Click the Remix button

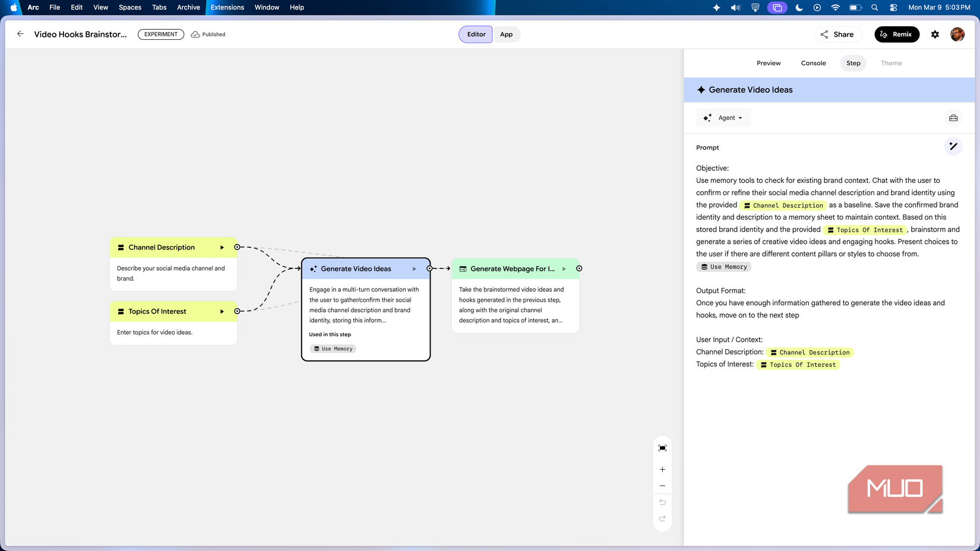tap(896, 34)
